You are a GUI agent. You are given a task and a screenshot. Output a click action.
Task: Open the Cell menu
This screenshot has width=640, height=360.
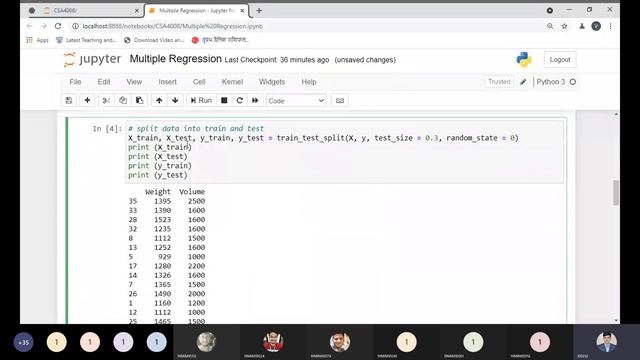point(199,82)
